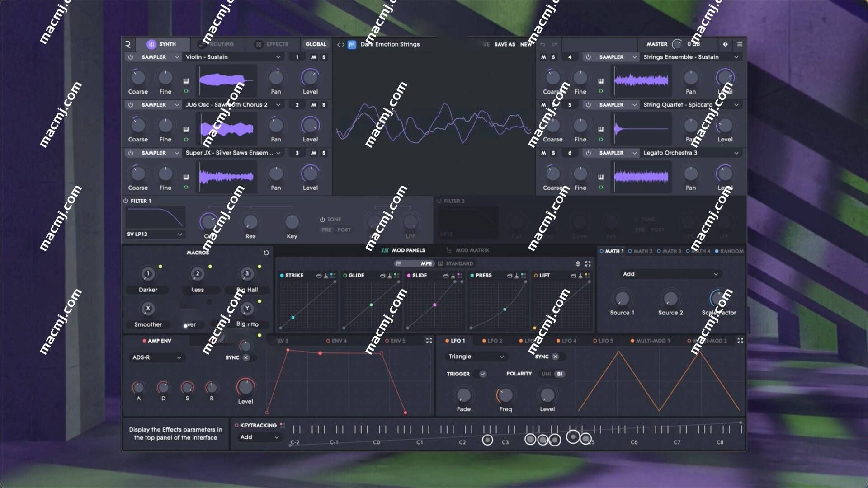Open mod panels settings gear icon

point(578,263)
